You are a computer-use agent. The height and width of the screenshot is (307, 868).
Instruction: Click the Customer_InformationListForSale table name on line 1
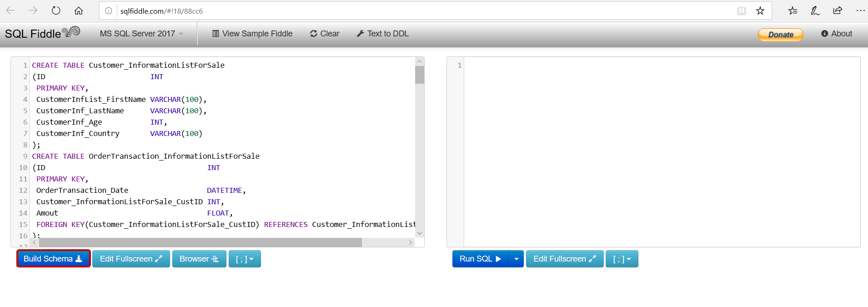tap(156, 65)
